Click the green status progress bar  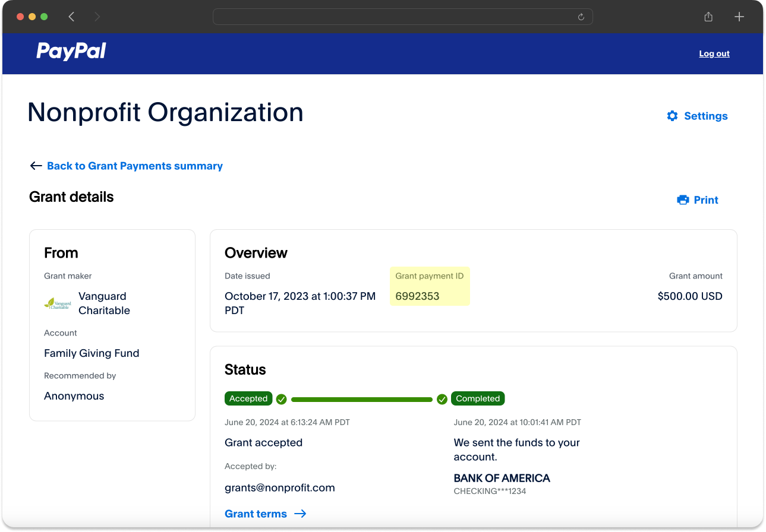[x=361, y=400]
